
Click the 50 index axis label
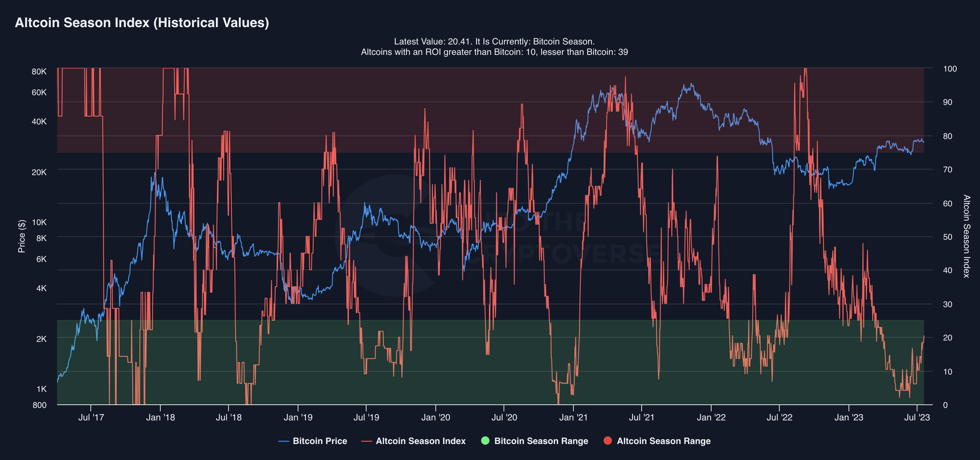click(x=948, y=237)
